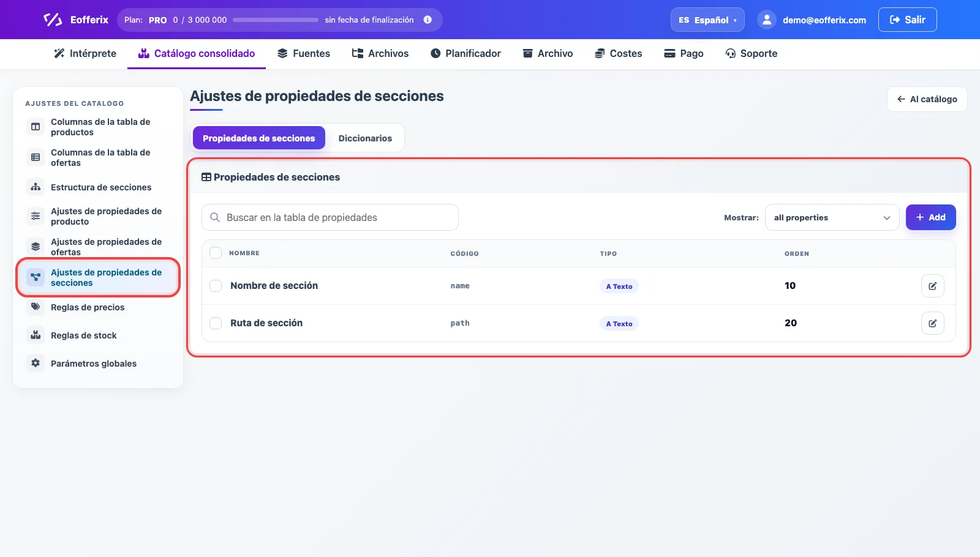Open Estructura de secciones
980x557 pixels.
click(98, 187)
